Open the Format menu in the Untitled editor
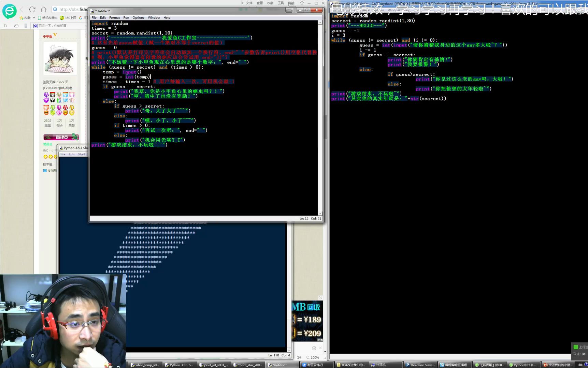 [x=114, y=18]
